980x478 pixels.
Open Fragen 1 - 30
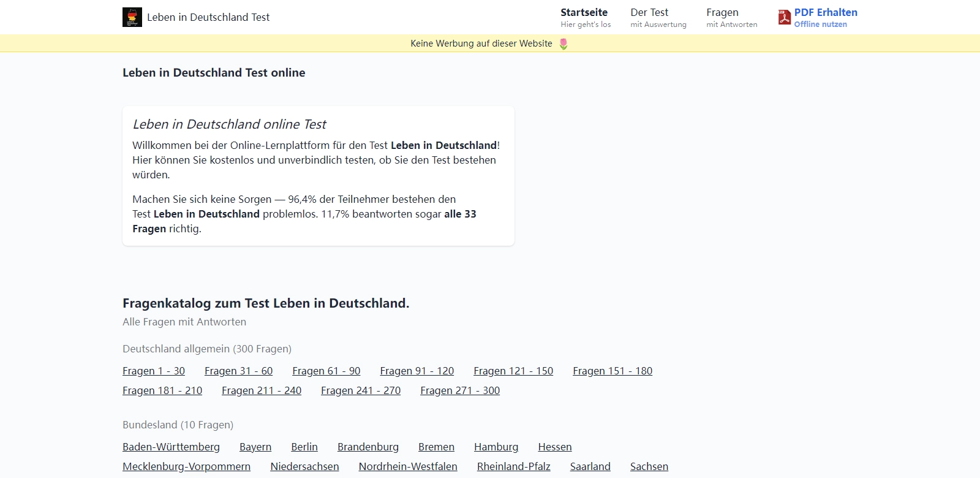154,371
